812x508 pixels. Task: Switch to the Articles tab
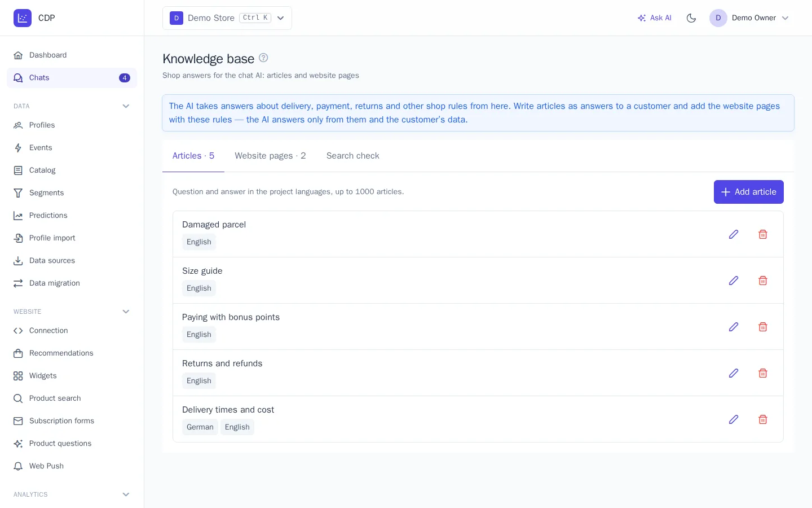(193, 156)
